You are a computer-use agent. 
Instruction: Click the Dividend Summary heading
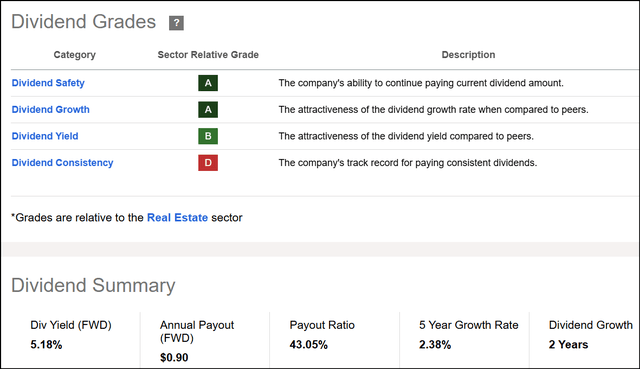(93, 285)
